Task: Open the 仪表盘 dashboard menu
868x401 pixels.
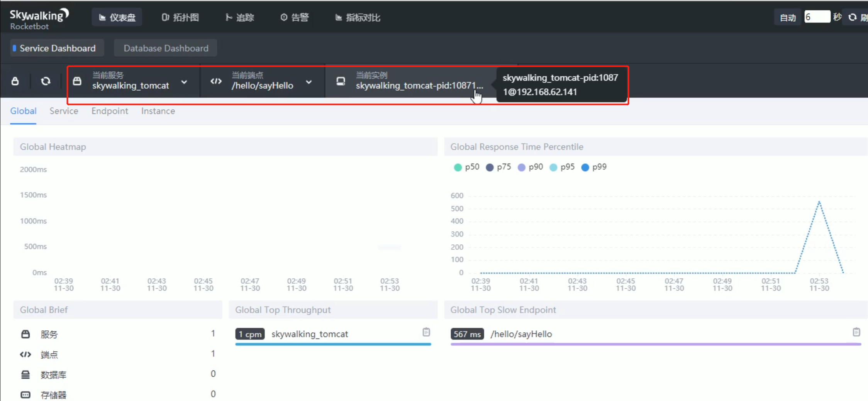Action: point(117,17)
